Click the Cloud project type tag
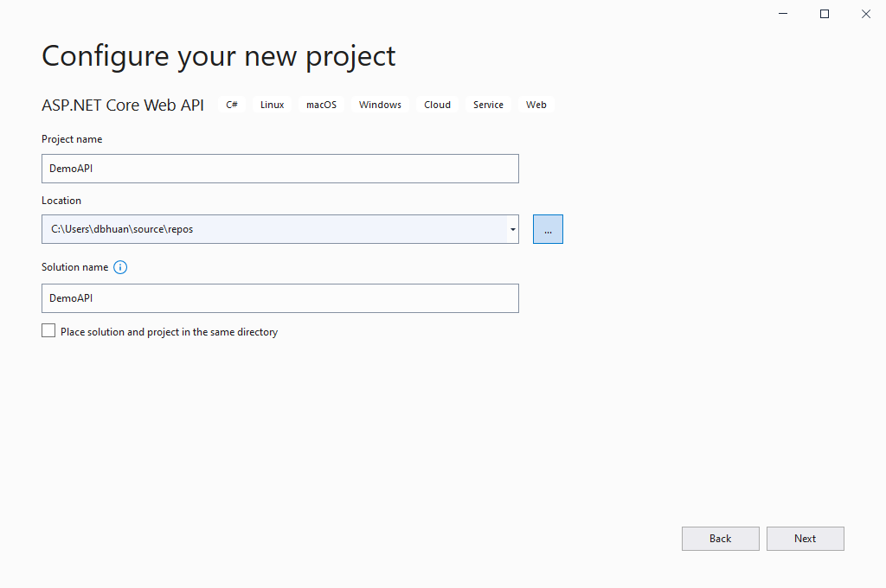The width and height of the screenshot is (886, 588). (x=437, y=105)
